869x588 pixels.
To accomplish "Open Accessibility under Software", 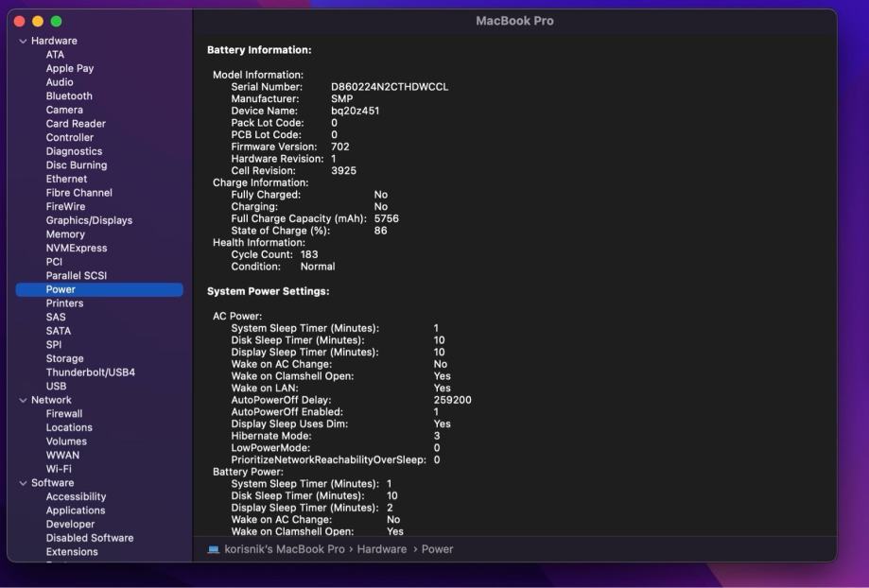I will coord(76,496).
